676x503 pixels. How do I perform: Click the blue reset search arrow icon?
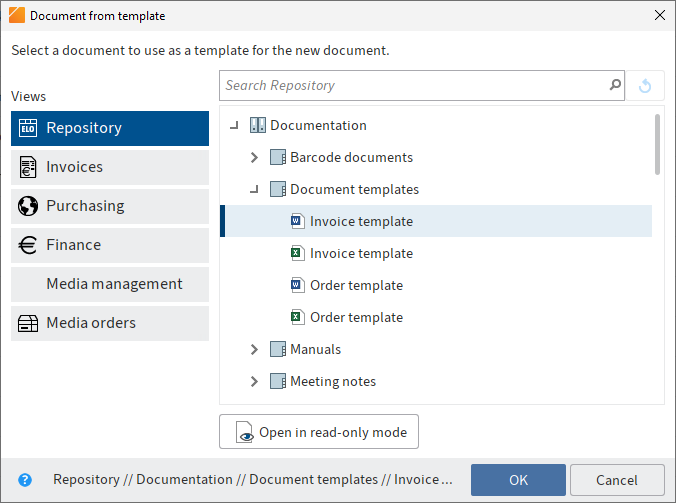click(645, 85)
